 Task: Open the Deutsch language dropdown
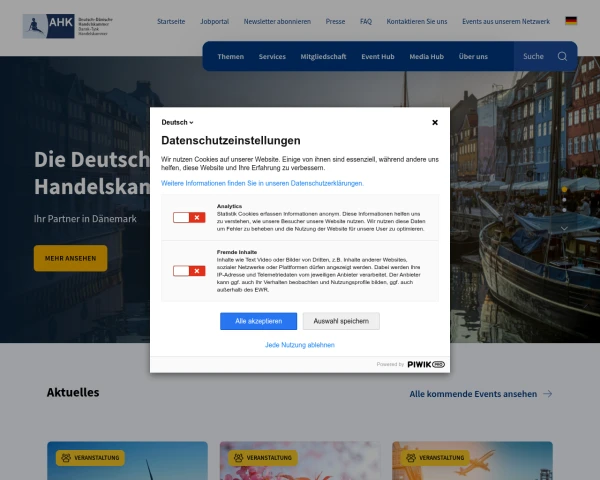177,122
